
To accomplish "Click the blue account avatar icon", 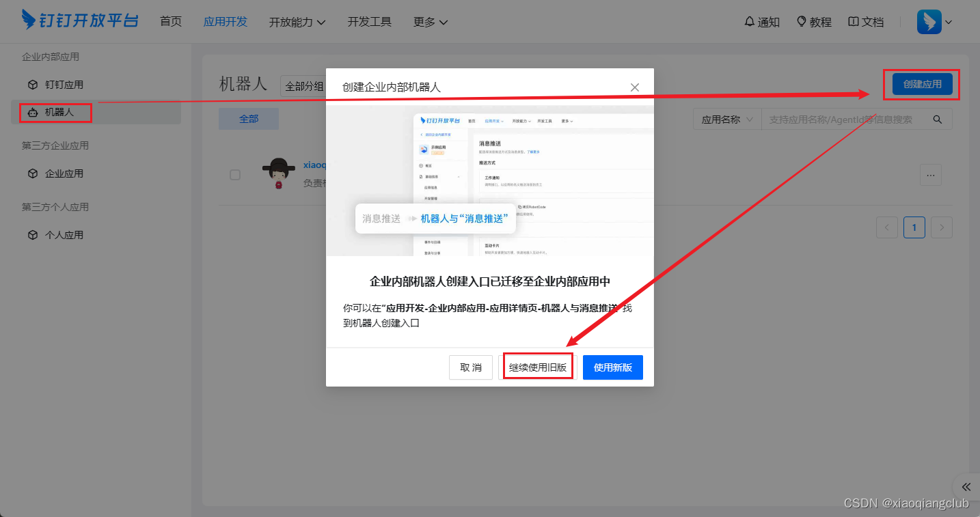I will tap(929, 22).
